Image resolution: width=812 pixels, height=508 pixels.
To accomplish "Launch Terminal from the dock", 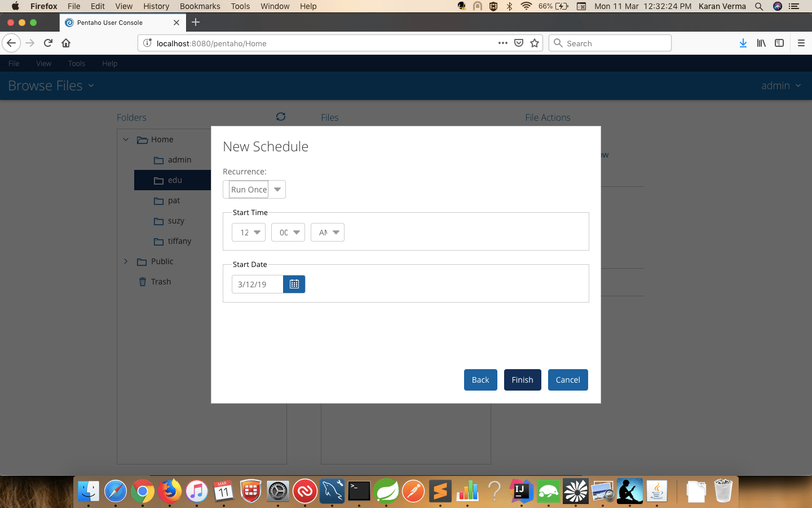I will (x=359, y=491).
